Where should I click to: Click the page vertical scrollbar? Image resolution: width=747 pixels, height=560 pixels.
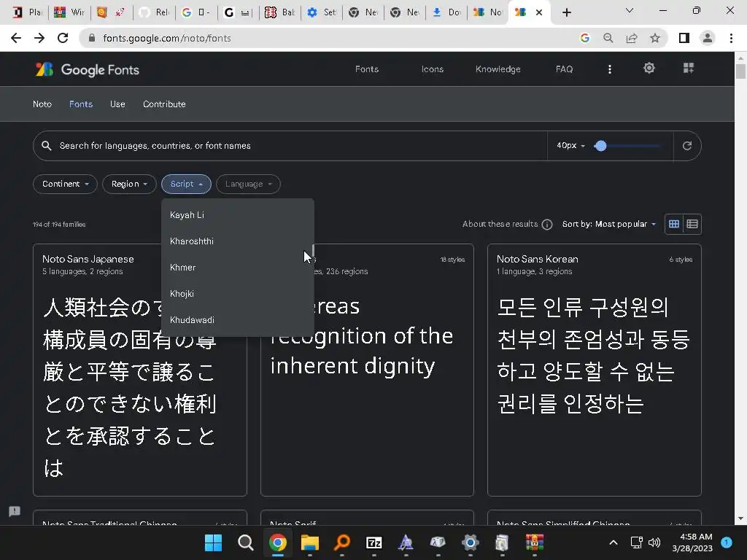click(x=740, y=71)
